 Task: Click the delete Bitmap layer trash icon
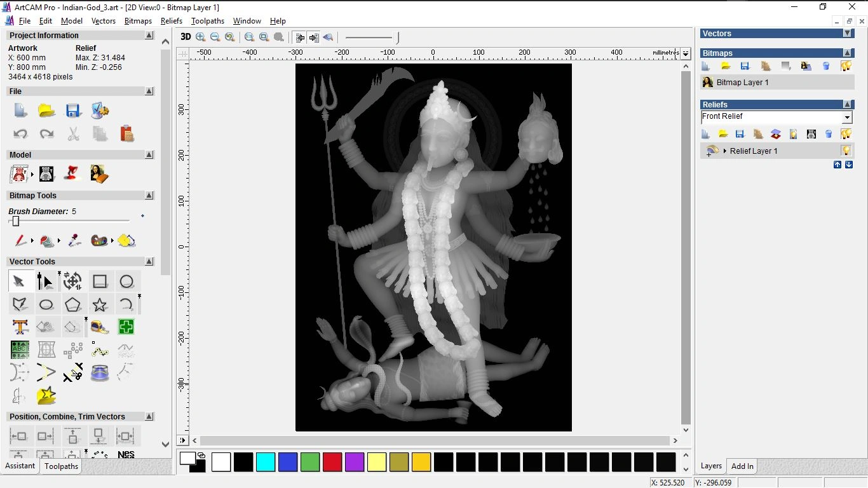826,66
